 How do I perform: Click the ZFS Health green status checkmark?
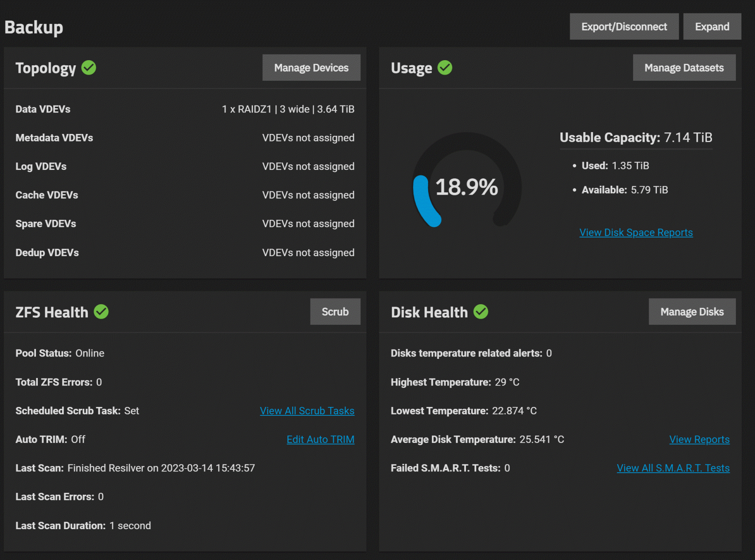101,312
